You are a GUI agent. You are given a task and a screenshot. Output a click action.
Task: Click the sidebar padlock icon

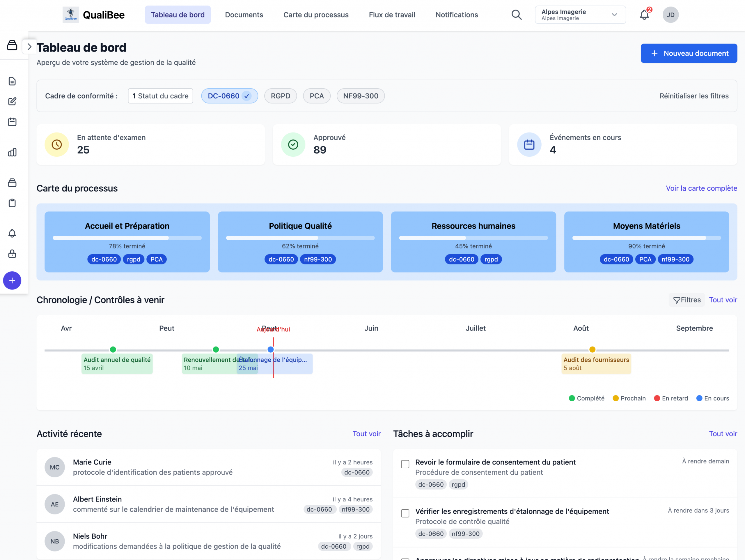[12, 254]
